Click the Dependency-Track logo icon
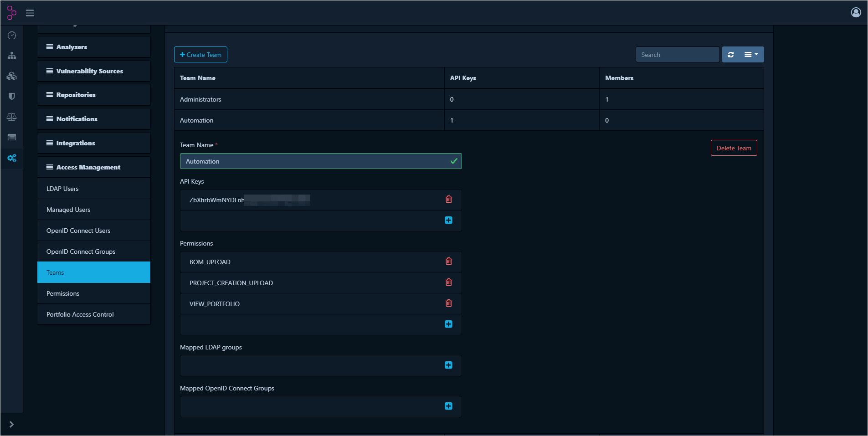 point(12,13)
